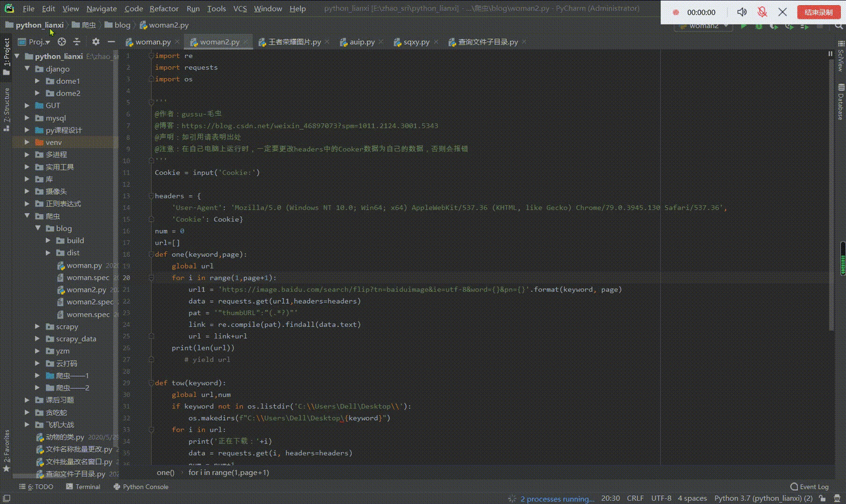
Task: Change UTF-8 file encoding in status bar
Action: click(661, 498)
